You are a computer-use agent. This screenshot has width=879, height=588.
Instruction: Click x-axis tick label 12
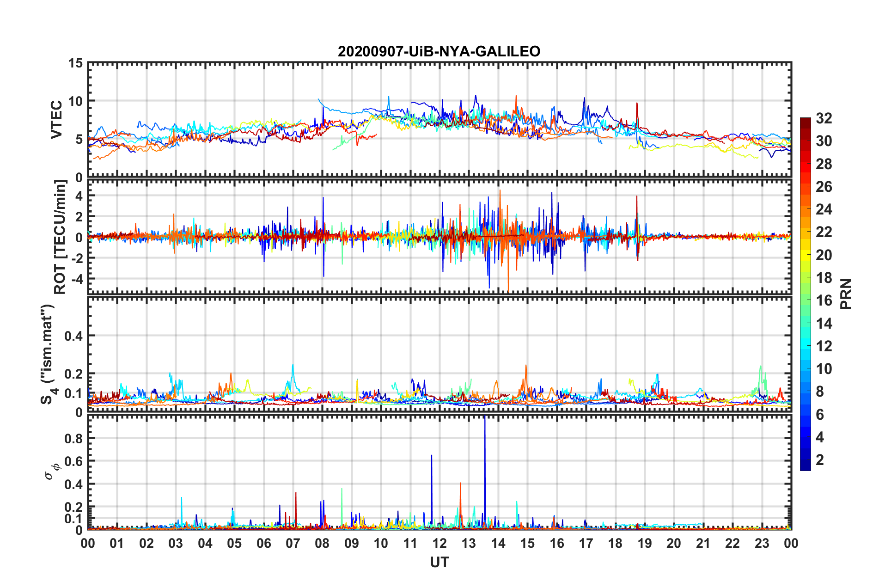coord(439,543)
